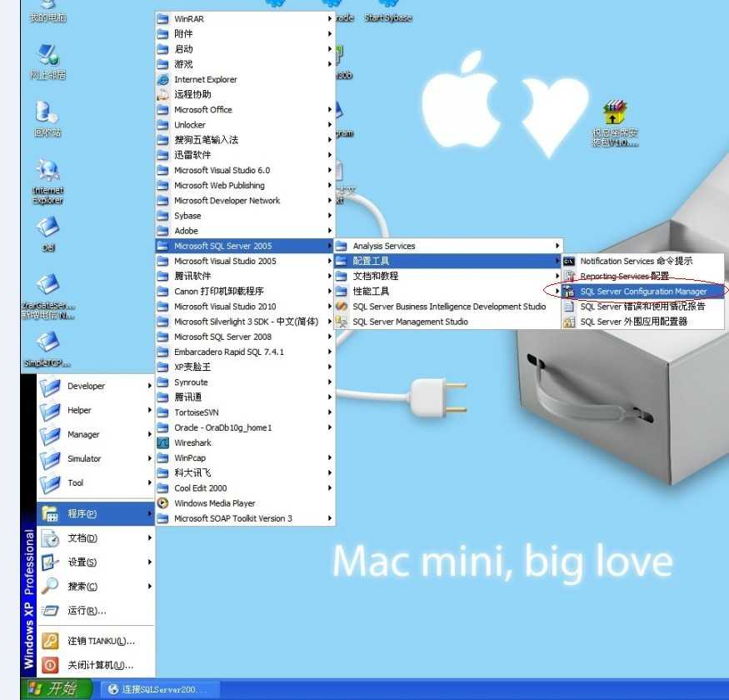This screenshot has height=700, width=729.
Task: Select Cool Edit 2000 folder
Action: [245, 488]
